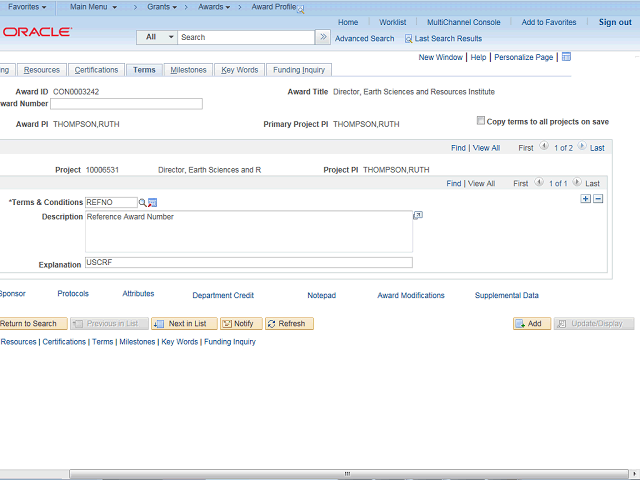This screenshot has height=480, width=640.
Task: Enable Copy terms to all projects on save
Action: pos(481,121)
